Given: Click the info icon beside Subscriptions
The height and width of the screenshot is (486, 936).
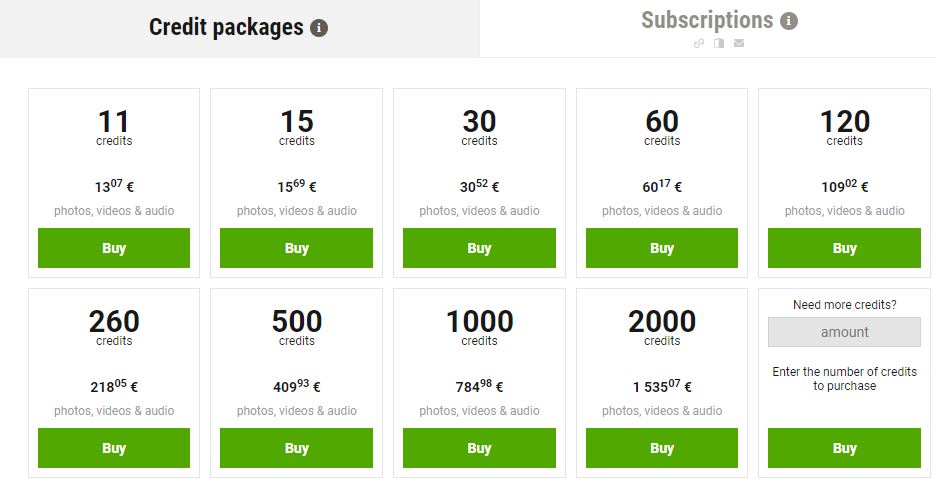Looking at the screenshot, I should (x=789, y=21).
